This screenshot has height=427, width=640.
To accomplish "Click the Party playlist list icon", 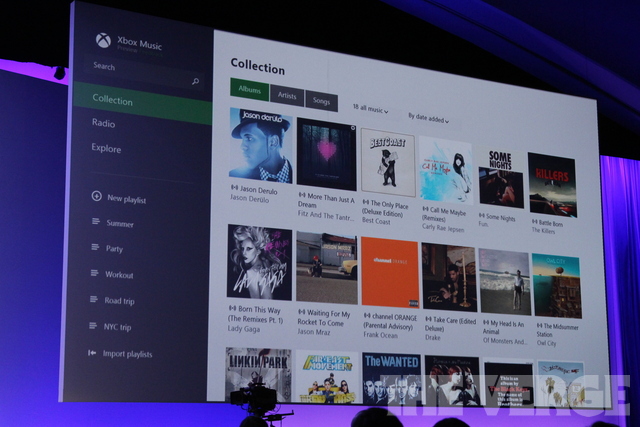I will [x=95, y=248].
